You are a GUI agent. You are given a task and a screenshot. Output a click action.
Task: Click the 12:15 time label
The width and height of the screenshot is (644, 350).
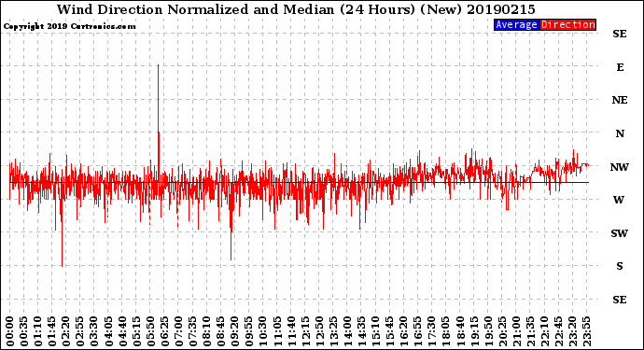pyautogui.click(x=305, y=331)
